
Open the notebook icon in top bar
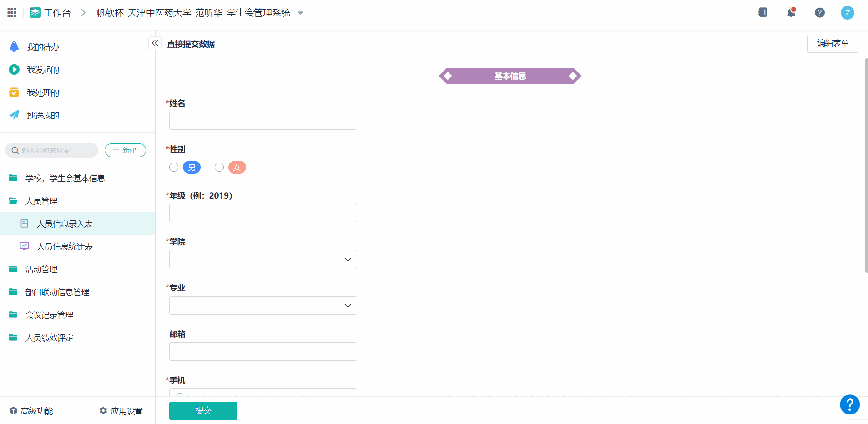coord(763,13)
